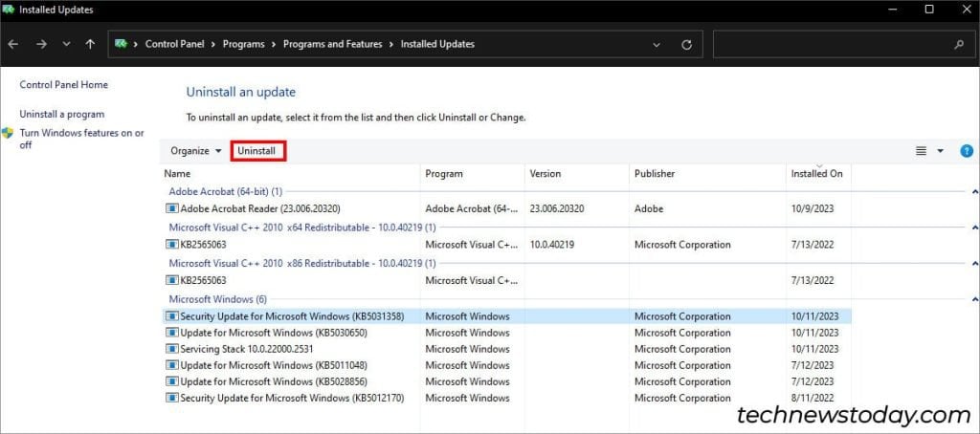This screenshot has height=434, width=980.
Task: Click icon of Servicing Stack 10.0.22000.2531
Action: 172,349
